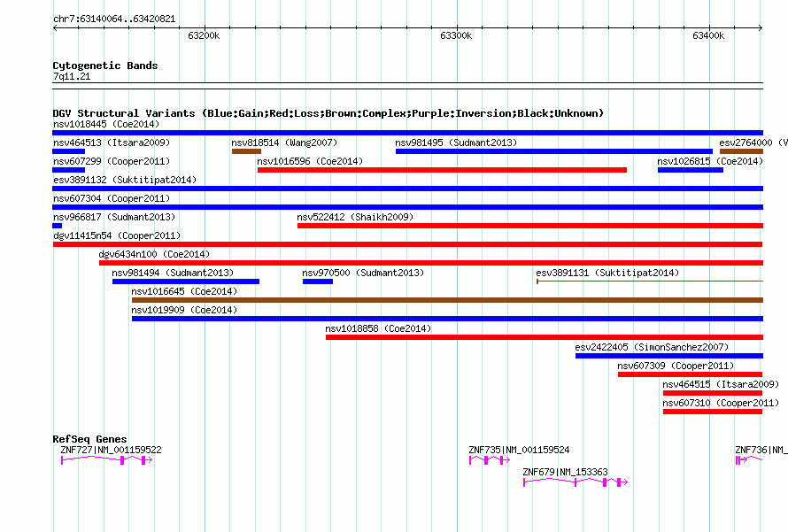Open the ZNF727 NM_001159522 gene
The height and width of the screenshot is (532, 788).
106,460
